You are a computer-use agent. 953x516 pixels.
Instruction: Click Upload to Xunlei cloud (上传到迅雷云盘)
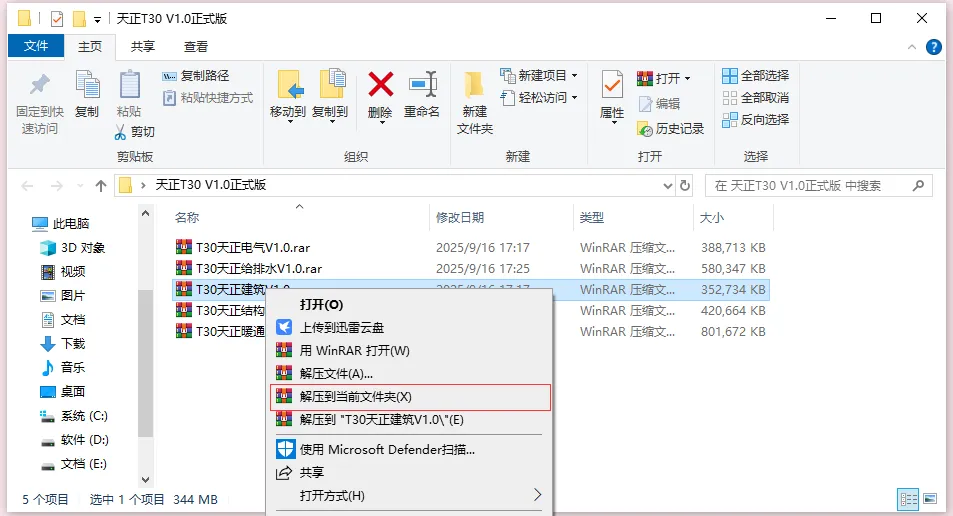410,328
